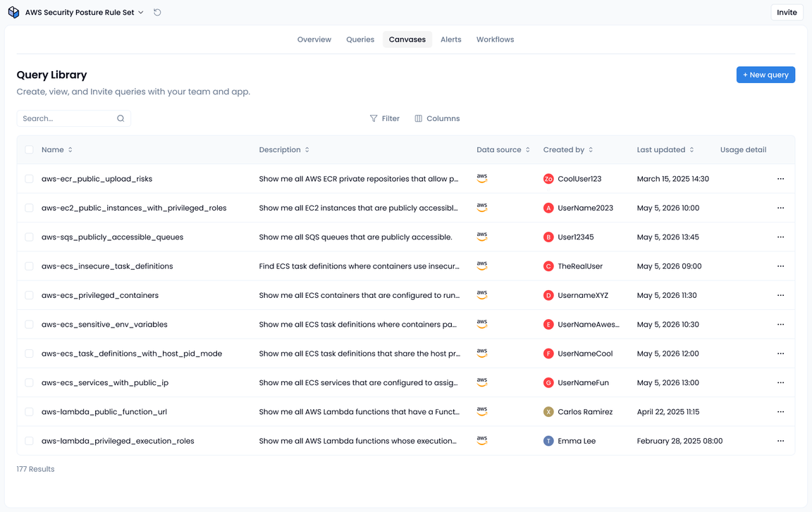Click the AWS icon in aws-sqs_publicly_accessible_queues row
Viewport: 812px width, 512px height.
coord(482,237)
